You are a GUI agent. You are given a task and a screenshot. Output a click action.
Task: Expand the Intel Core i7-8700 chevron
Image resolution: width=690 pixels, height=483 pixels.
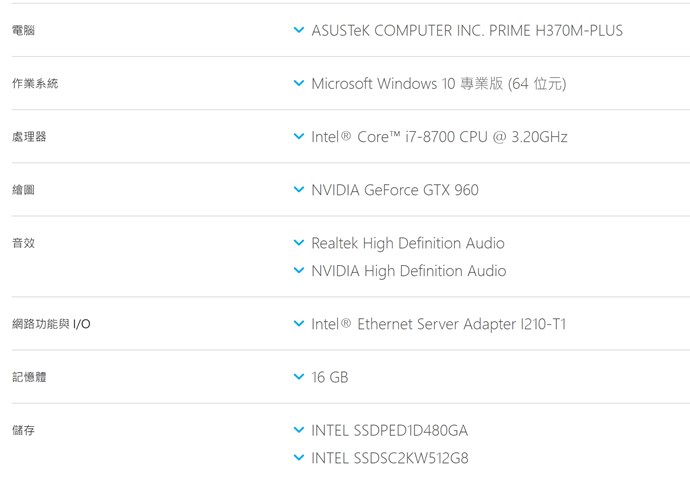(298, 137)
